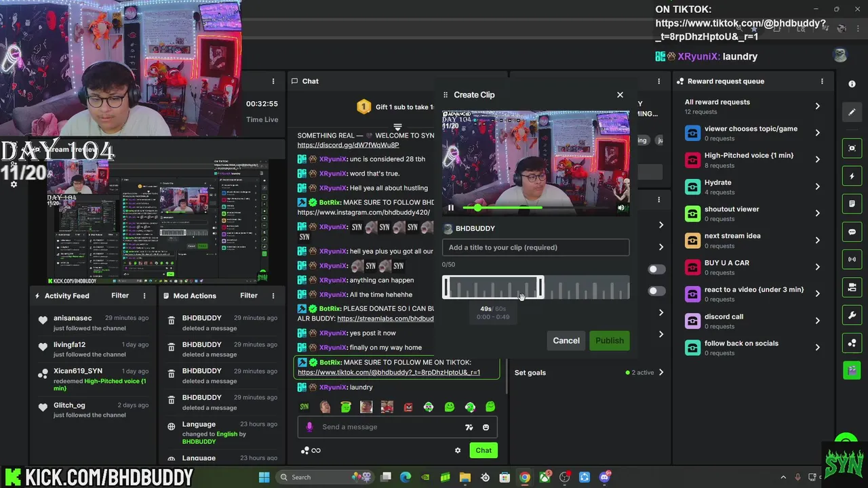Open chat settings gear icon
The image size is (868, 488).
tap(458, 450)
